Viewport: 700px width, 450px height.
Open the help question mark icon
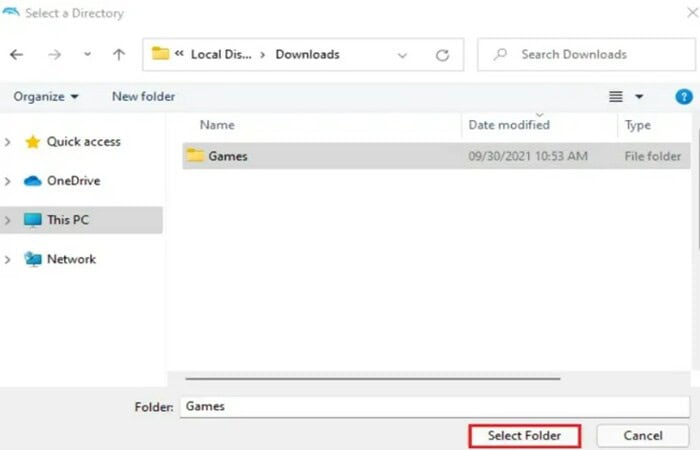click(x=684, y=97)
